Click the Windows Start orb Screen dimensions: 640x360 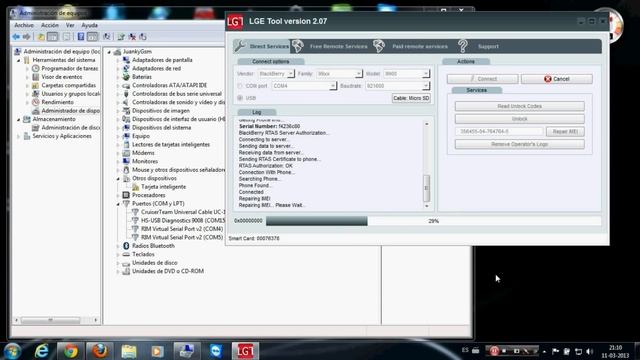(12, 351)
